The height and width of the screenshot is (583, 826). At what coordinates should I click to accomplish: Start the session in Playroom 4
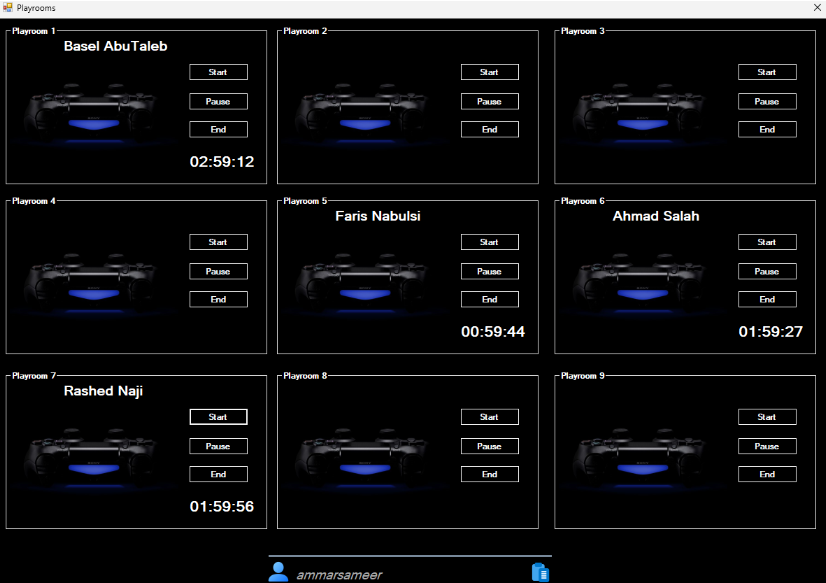coord(218,242)
